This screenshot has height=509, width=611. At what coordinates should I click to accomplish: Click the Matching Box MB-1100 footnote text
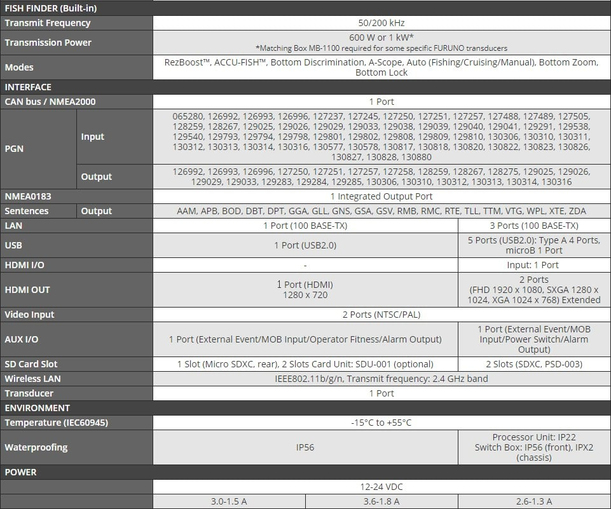pyautogui.click(x=382, y=48)
